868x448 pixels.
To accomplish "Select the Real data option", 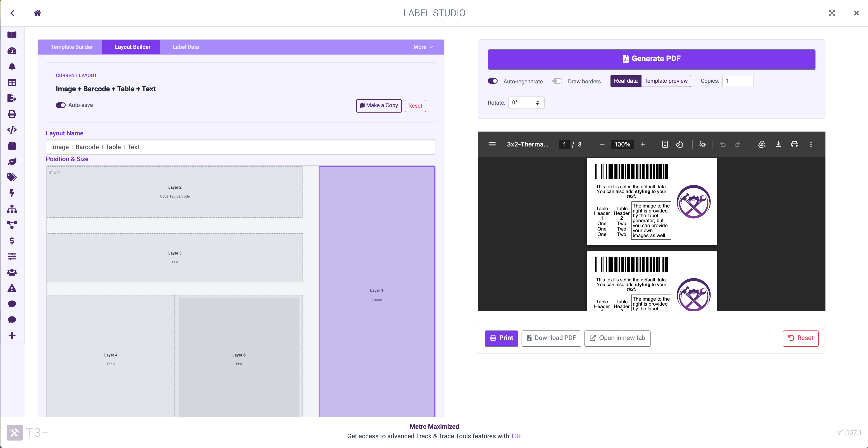I will [x=626, y=81].
